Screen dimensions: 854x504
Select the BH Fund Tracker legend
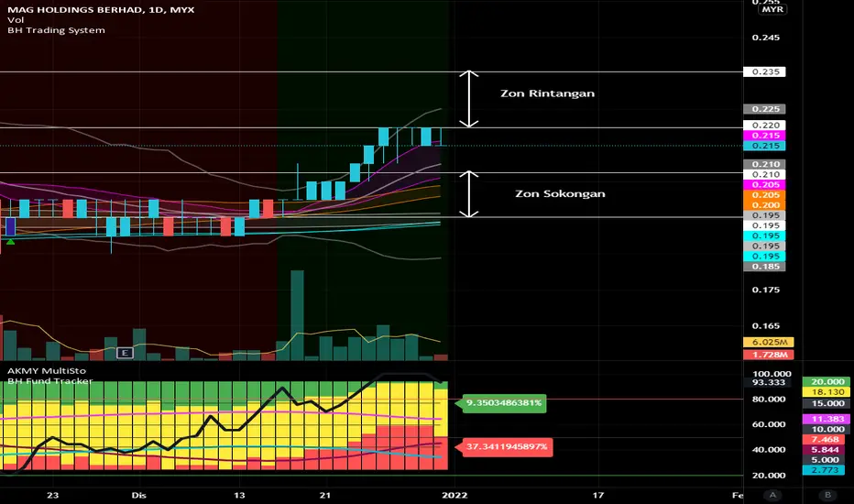(50, 381)
